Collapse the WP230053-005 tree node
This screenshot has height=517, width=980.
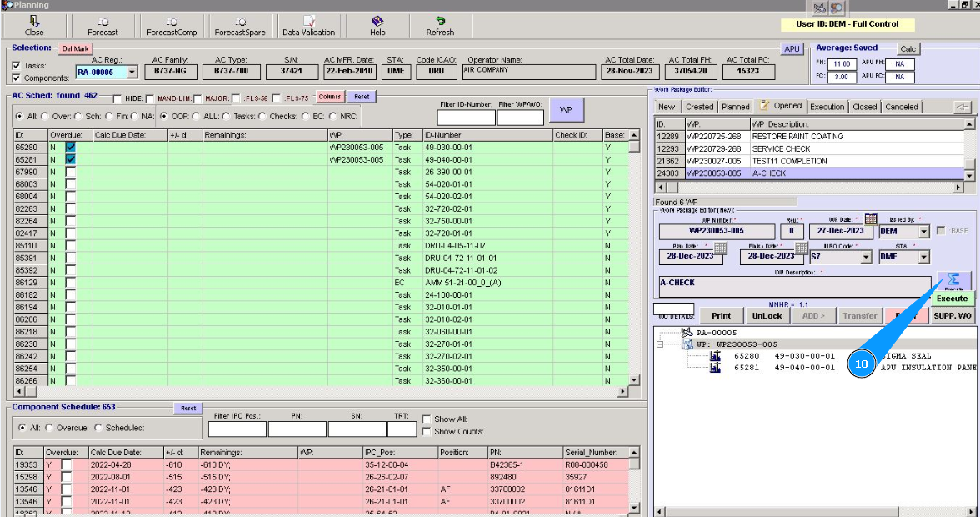pyautogui.click(x=659, y=344)
